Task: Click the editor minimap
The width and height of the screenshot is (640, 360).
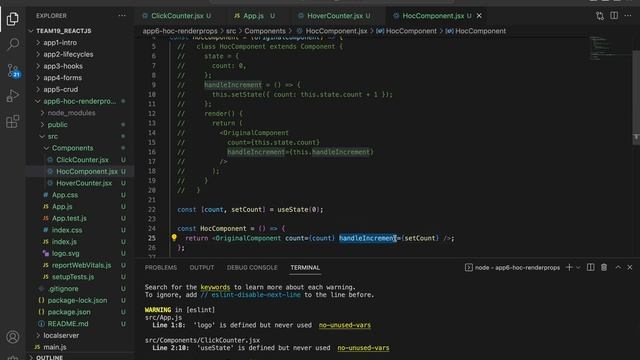Action: [609, 48]
